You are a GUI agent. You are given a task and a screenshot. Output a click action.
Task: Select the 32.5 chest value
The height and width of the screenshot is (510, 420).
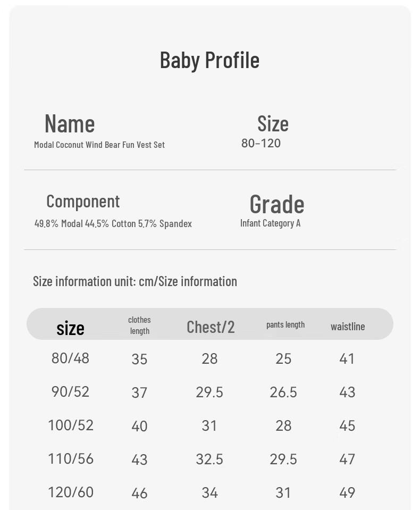pos(209,459)
